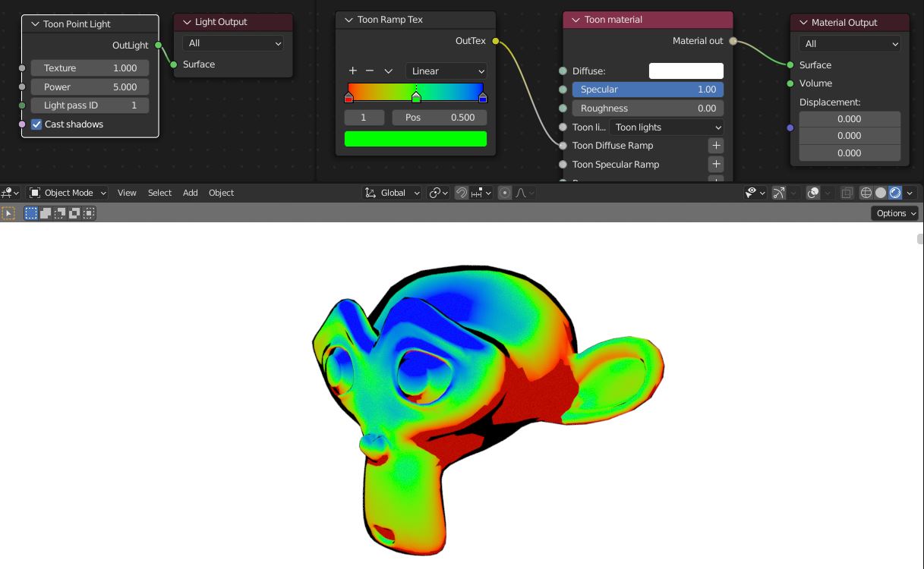The height and width of the screenshot is (569, 924).
Task: Toggle the snapping magnet icon
Action: [x=462, y=193]
